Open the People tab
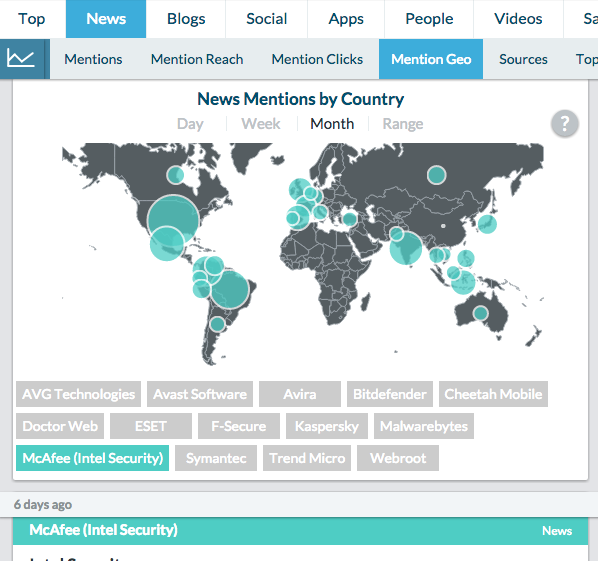598x561 pixels. 429,19
